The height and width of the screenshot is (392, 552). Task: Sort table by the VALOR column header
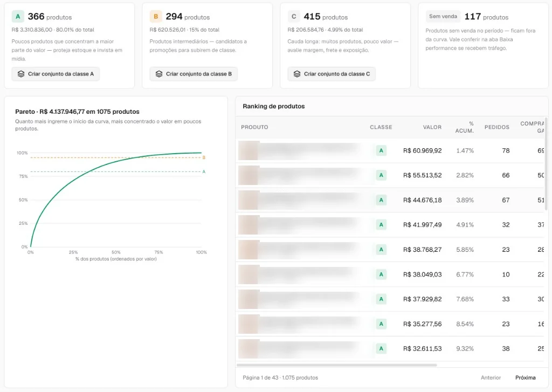[x=432, y=127]
